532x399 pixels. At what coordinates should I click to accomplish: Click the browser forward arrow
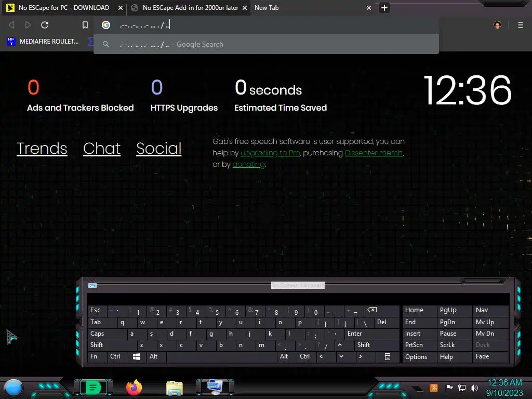[28, 25]
